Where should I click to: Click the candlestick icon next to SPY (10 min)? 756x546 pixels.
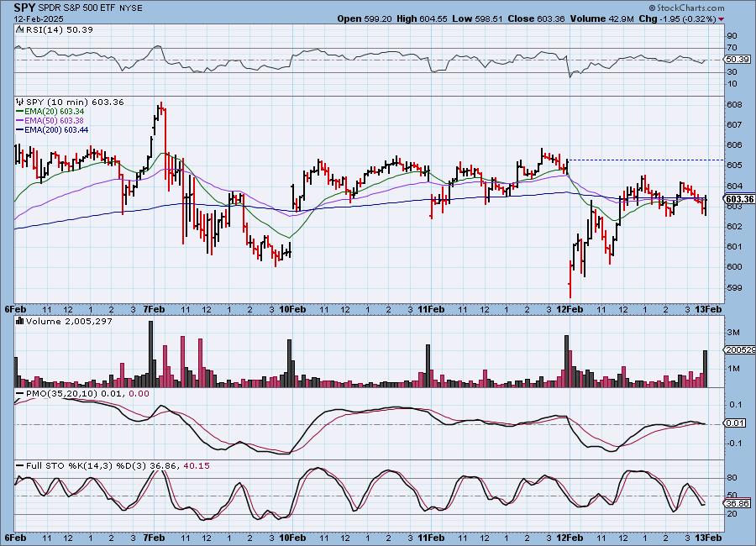[20, 102]
